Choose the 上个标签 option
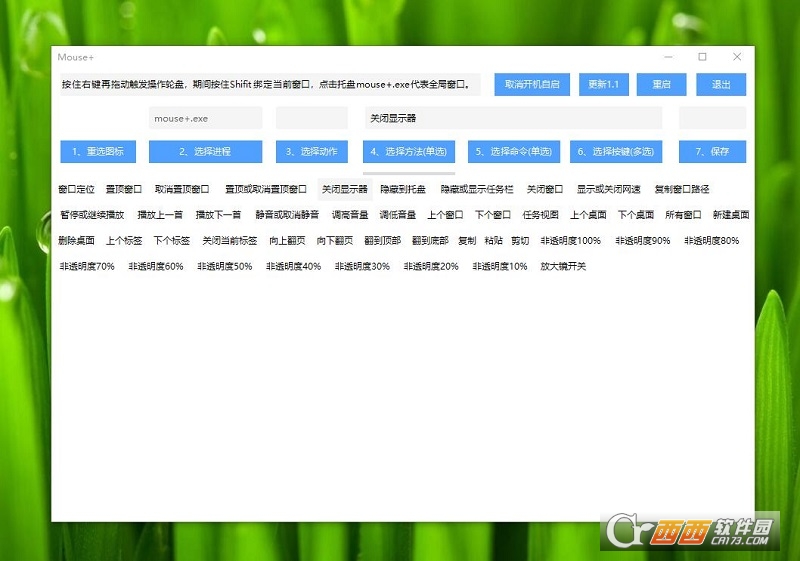Screen dimensions: 800x561 (x=124, y=240)
